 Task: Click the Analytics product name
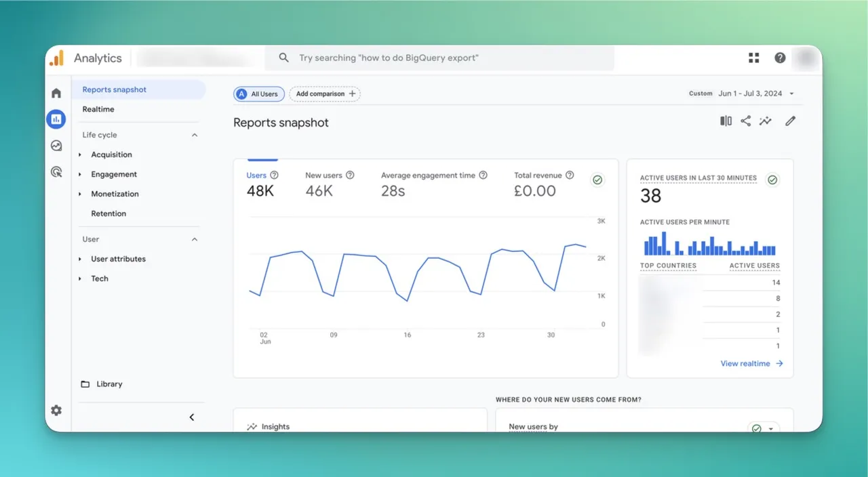98,58
